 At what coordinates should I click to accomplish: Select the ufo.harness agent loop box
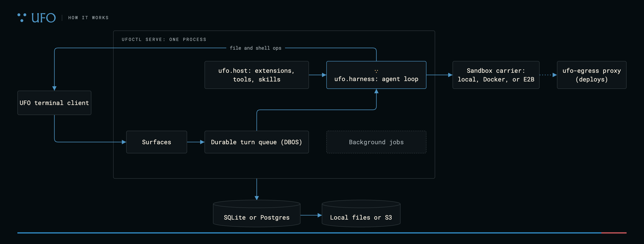pos(376,75)
